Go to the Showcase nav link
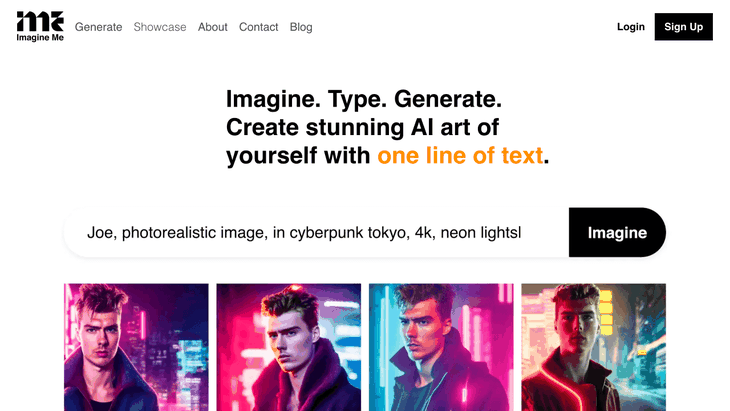The image size is (730, 411). point(160,27)
